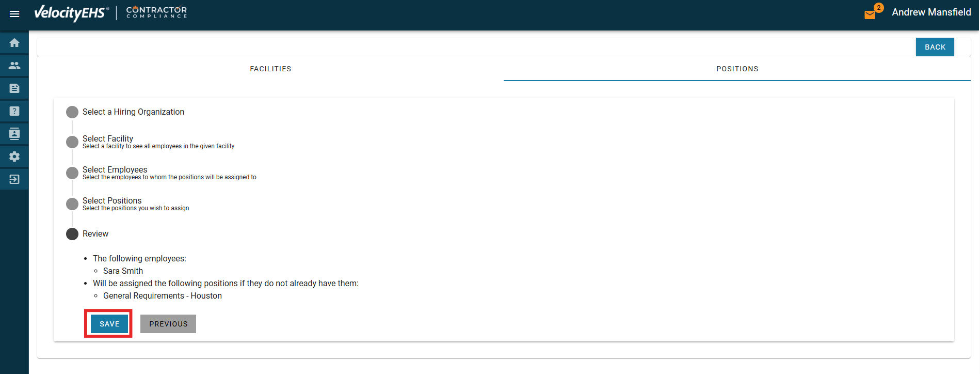Open Andrew Mansfield user menu
980x374 pixels.
[931, 12]
